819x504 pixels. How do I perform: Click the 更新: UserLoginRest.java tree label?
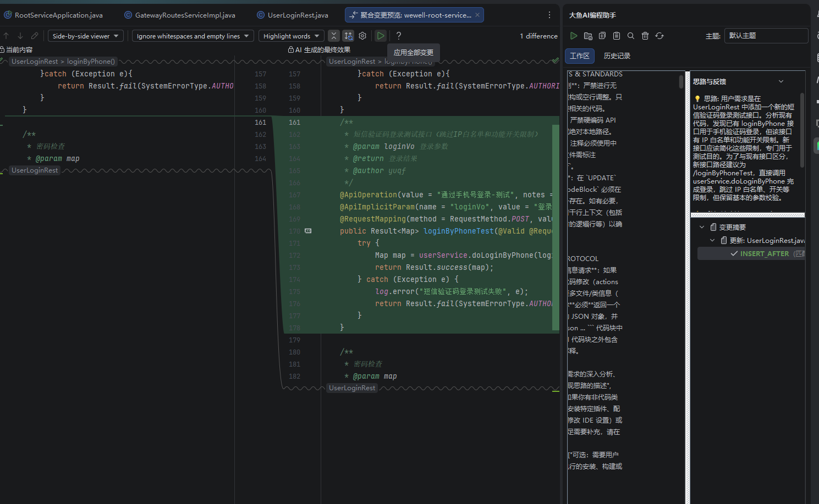767,240
